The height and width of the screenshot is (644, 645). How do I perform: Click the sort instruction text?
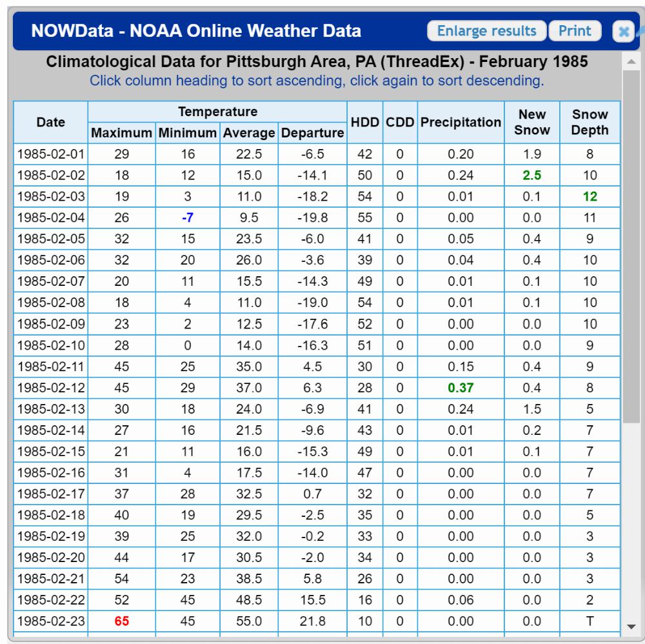pyautogui.click(x=317, y=81)
